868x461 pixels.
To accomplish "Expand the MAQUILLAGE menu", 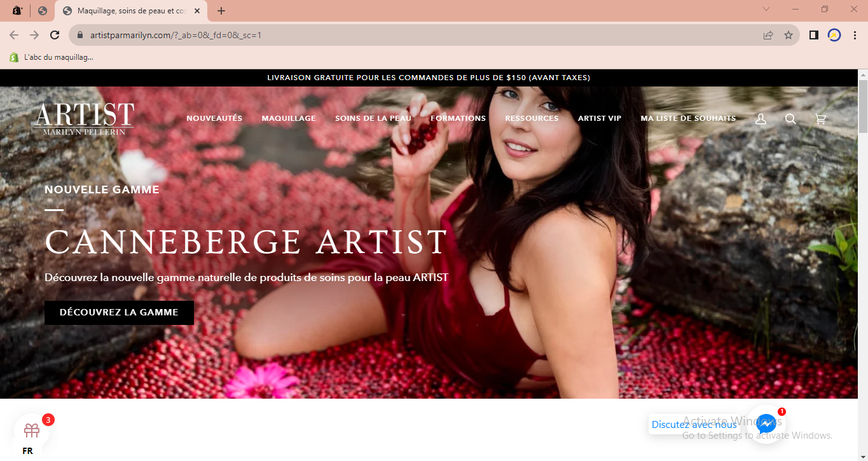I will coord(289,118).
